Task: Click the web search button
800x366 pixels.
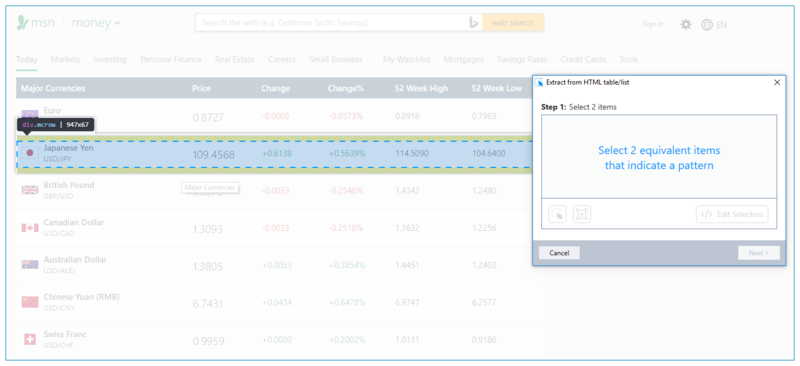Action: [x=513, y=23]
